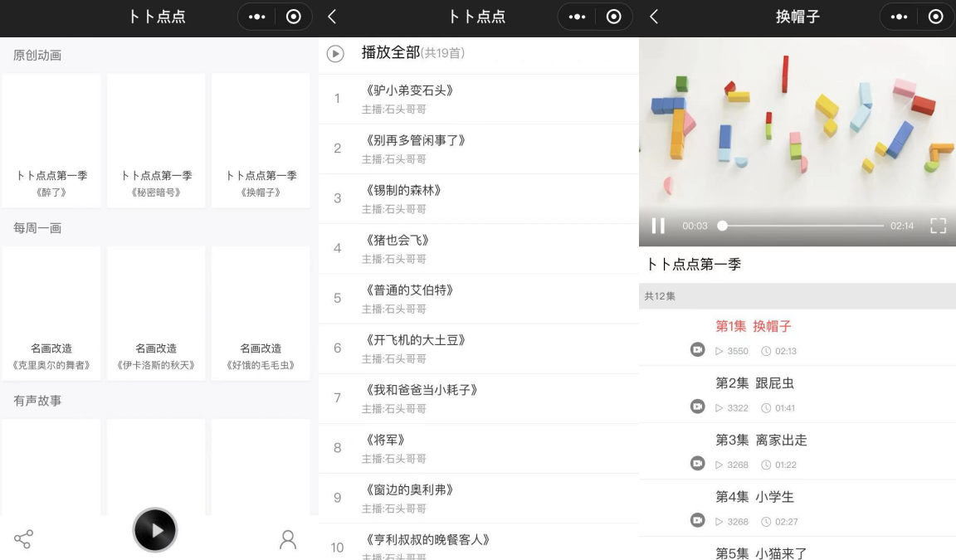Tap the close-target icon in playlist screen header

coord(613,17)
